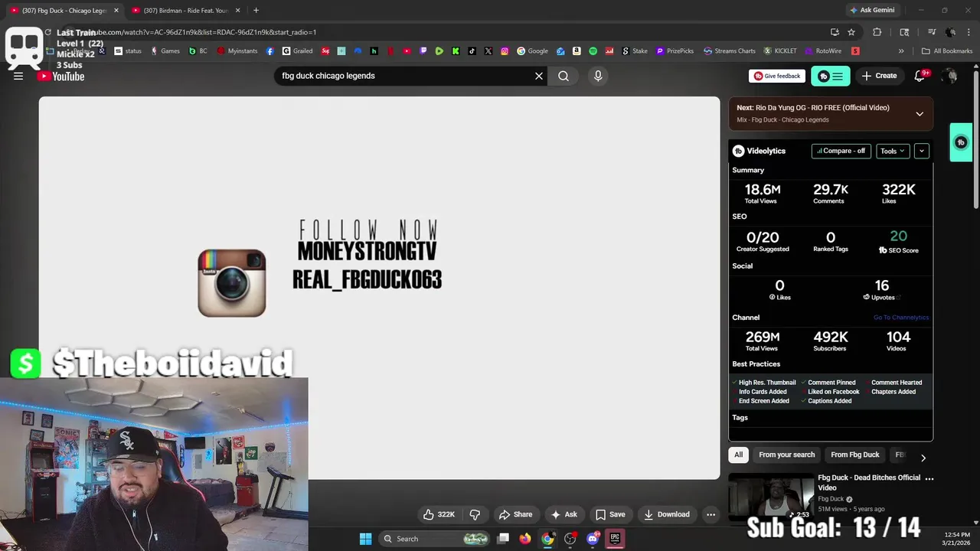Image resolution: width=980 pixels, height=551 pixels.
Task: Show hidden bookmarks chevron
Action: click(901, 51)
